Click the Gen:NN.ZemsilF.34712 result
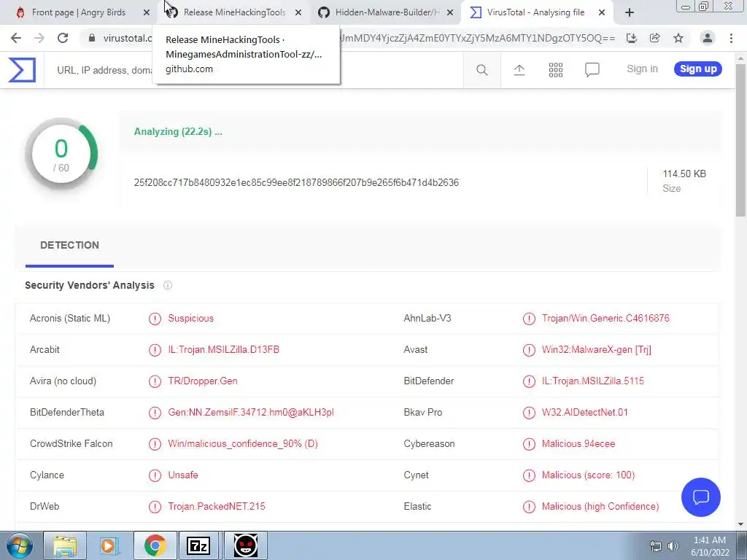This screenshot has height=560, width=747. click(251, 413)
